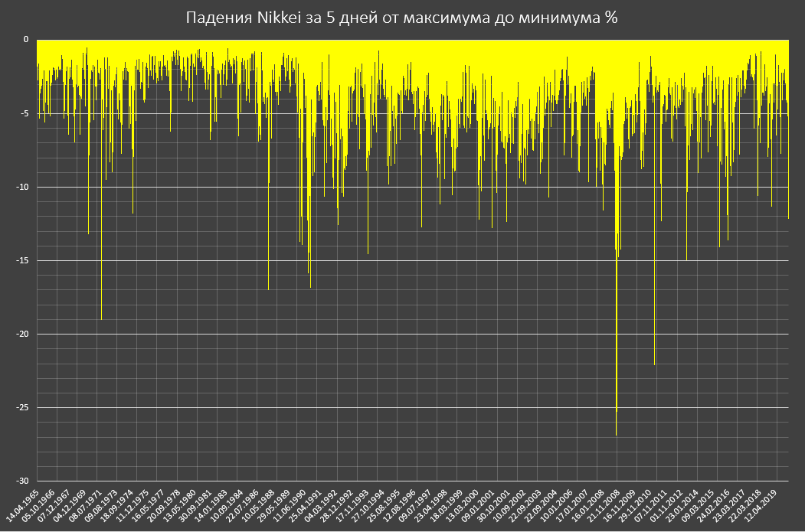Select the y-axis label -15
This screenshot has height=532, width=805.
pyautogui.click(x=22, y=260)
